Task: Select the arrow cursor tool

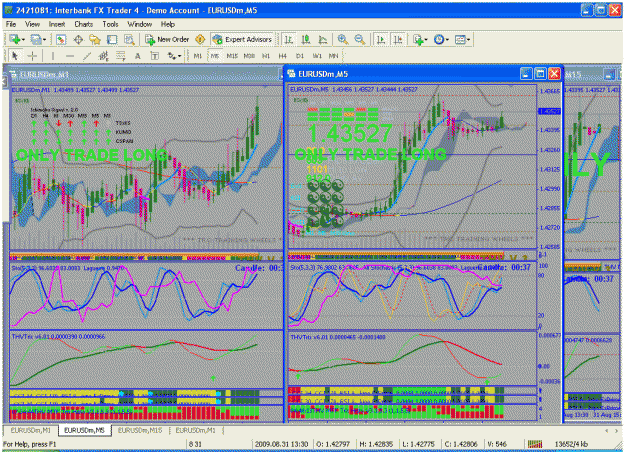Action: (15, 56)
